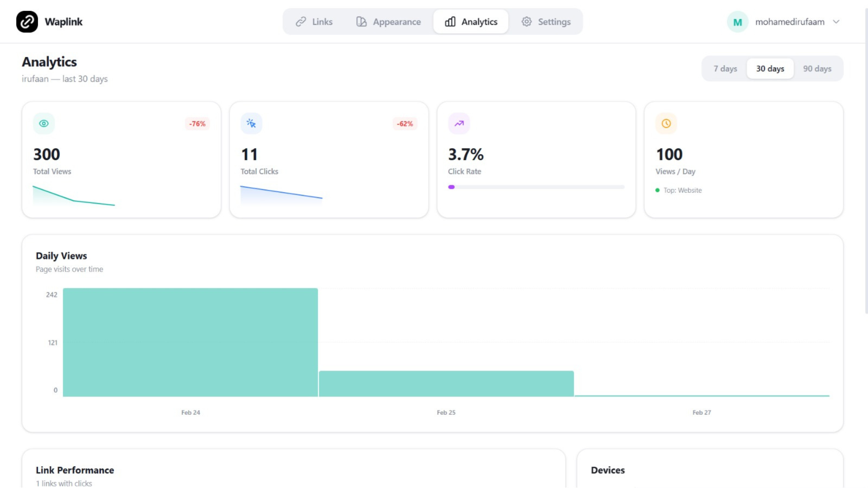Open the mohamedirufaam user menu

[789, 22]
